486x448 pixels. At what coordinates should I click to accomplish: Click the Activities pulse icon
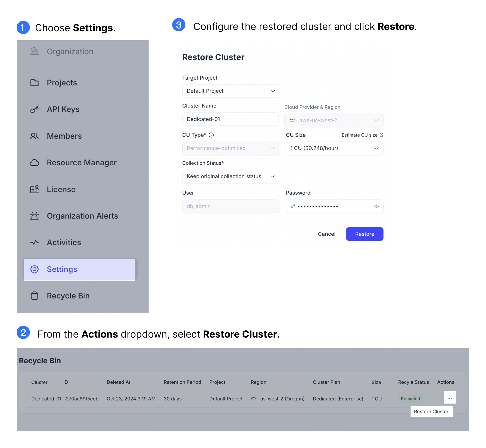(x=34, y=242)
